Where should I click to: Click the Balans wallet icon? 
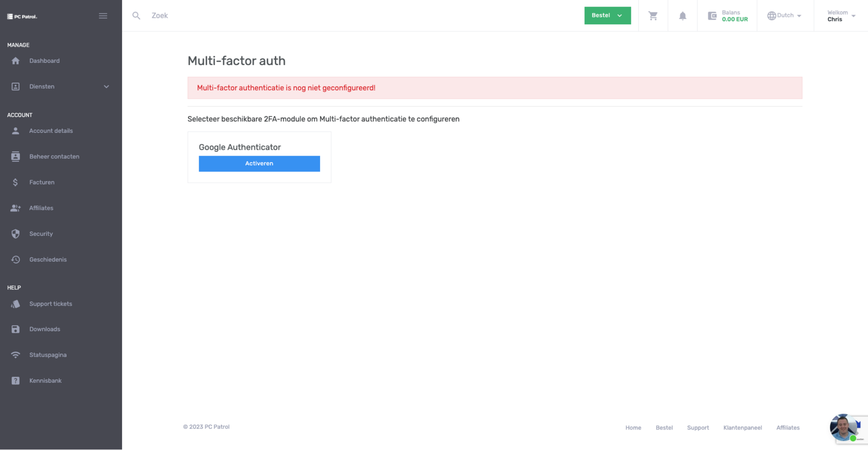[712, 16]
